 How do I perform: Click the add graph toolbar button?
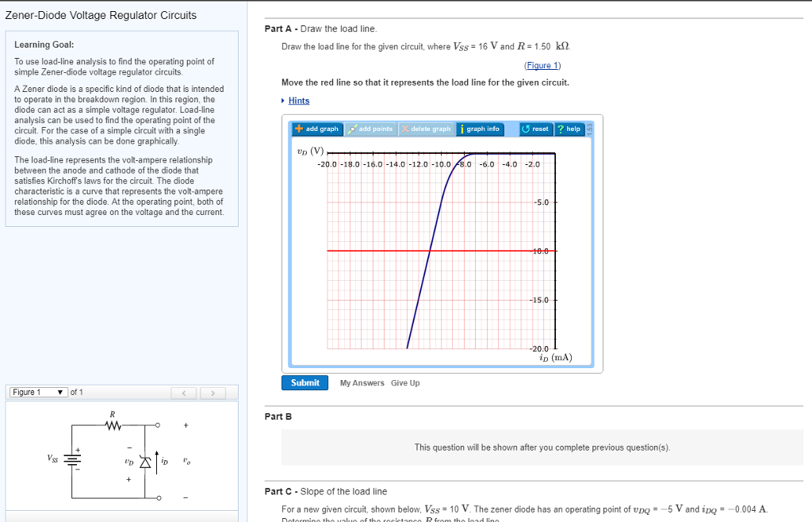click(316, 129)
